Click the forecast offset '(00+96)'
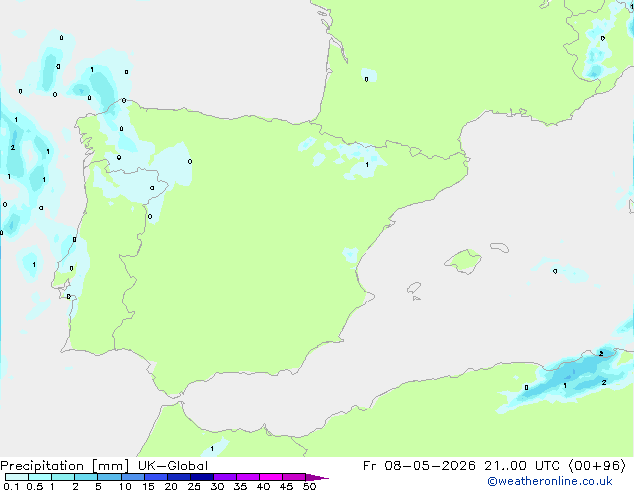634x490 pixels. click(597, 466)
